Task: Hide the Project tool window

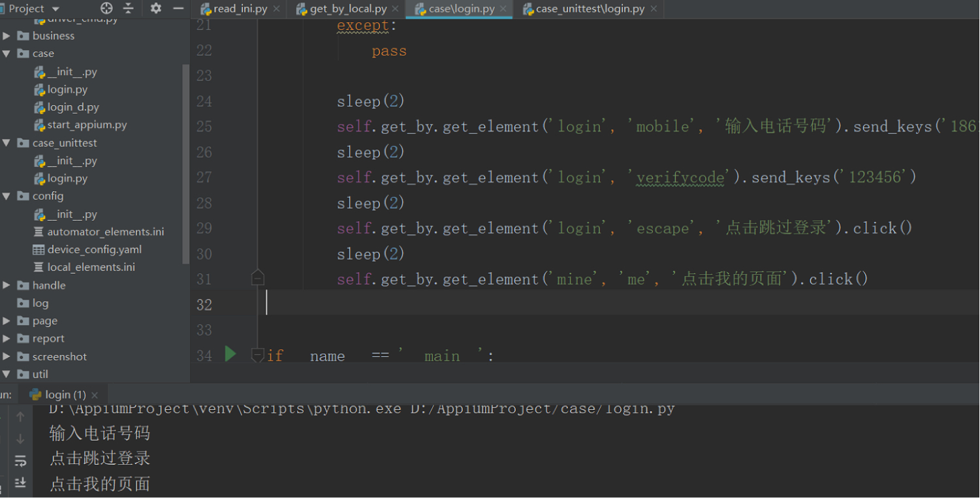Action: [178, 8]
